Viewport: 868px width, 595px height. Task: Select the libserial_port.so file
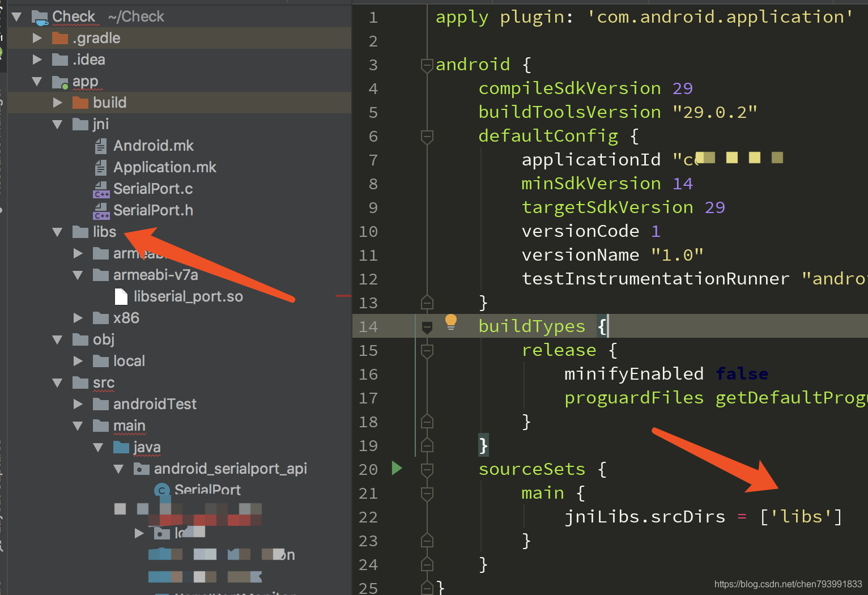pos(189,297)
